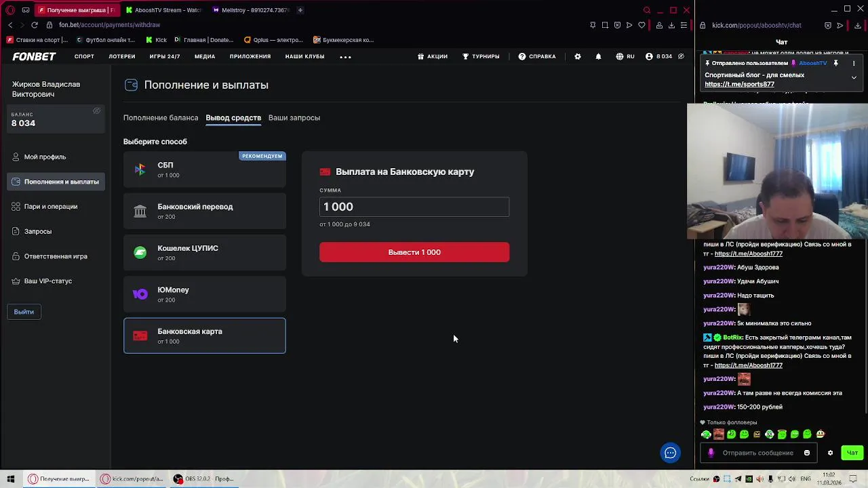Screen dimensions: 868x488
Task: Open the ИГРЫ 24/7 section
Action: 165,57
